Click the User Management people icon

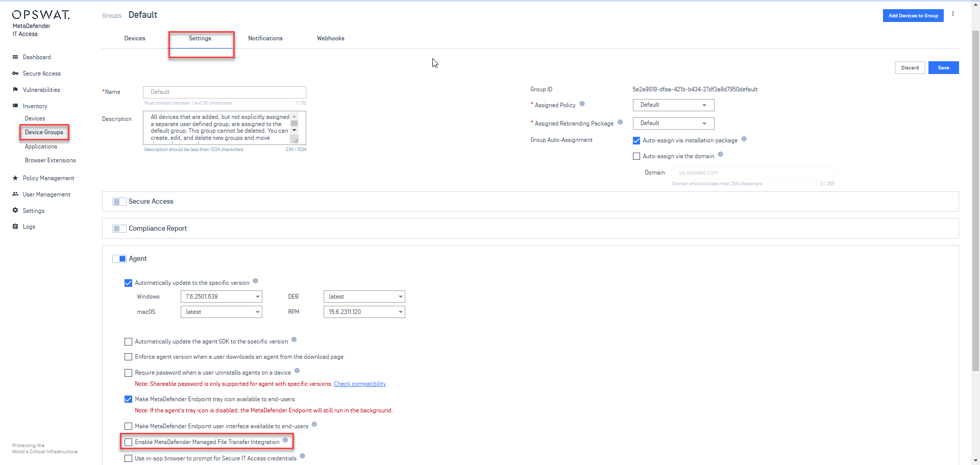point(15,194)
